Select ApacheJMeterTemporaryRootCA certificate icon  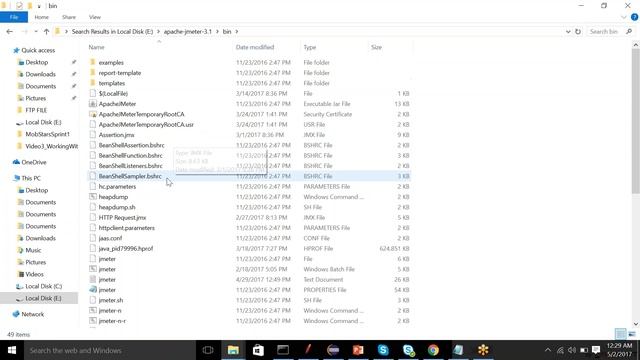[93, 114]
